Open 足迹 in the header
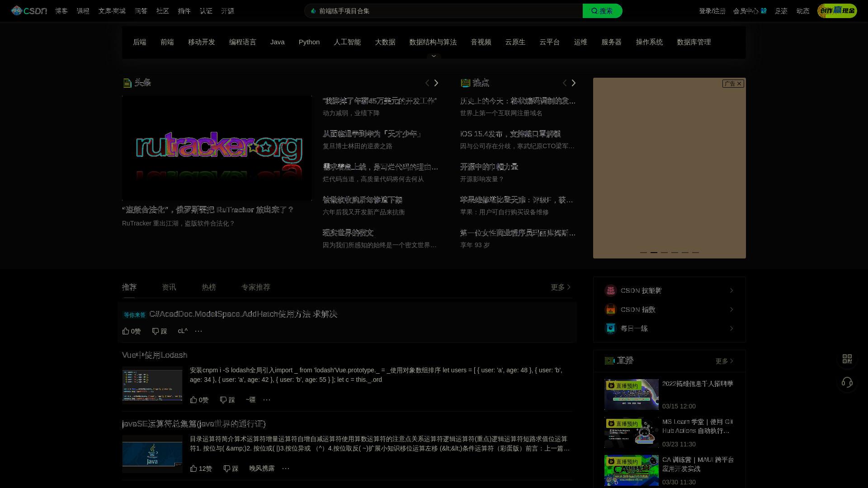The image size is (868, 488). point(781,11)
